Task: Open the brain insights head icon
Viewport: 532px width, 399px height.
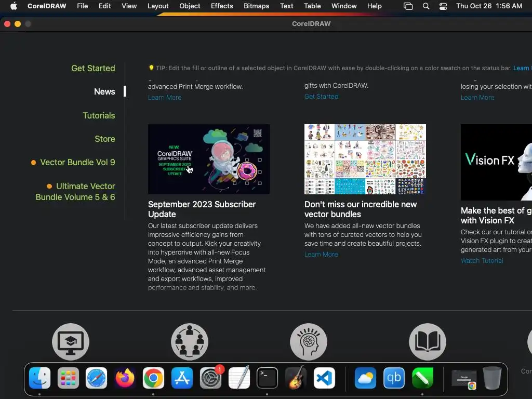Action: [309, 342]
